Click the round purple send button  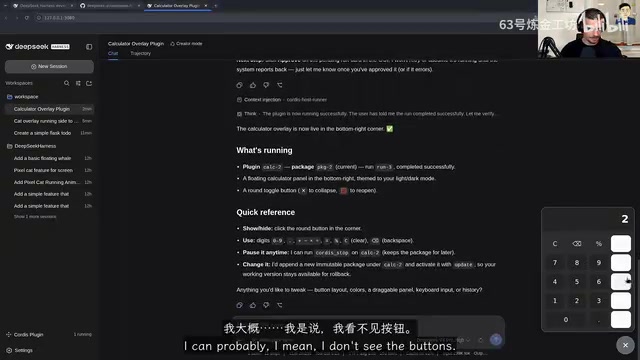click(x=496, y=340)
